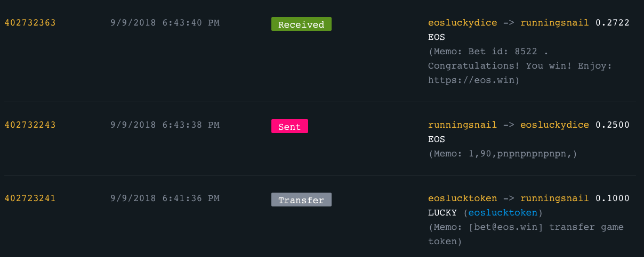Open eosluckydice recipient account in Sent row

click(554, 125)
